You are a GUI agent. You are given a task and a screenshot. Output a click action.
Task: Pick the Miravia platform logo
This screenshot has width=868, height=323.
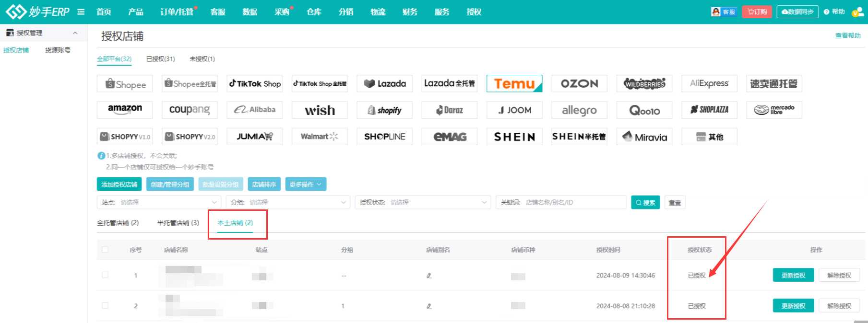pyautogui.click(x=644, y=137)
